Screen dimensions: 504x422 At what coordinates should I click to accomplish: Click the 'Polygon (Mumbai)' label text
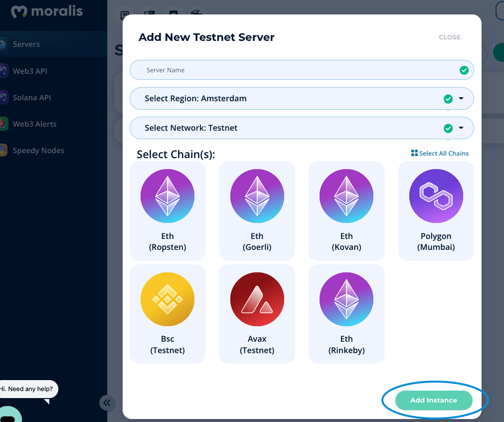(x=436, y=241)
